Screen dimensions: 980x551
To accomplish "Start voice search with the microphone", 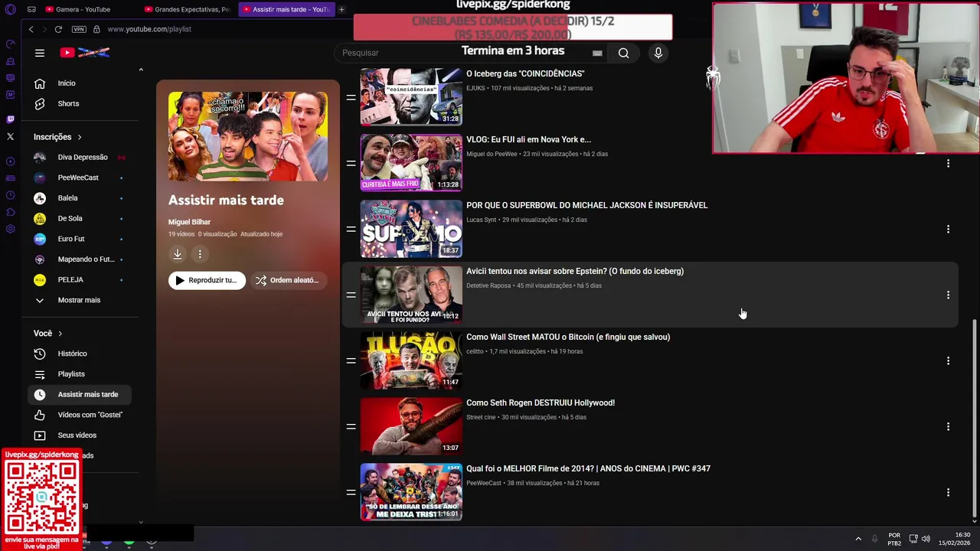I will pyautogui.click(x=658, y=53).
